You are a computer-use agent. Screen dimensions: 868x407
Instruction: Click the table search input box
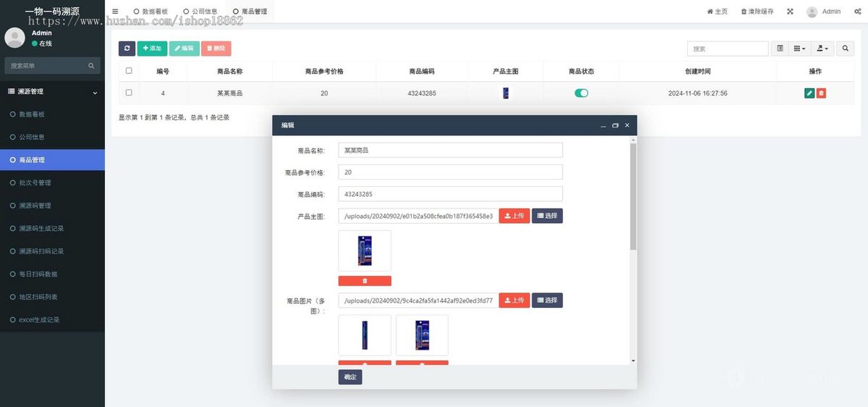[x=728, y=49]
